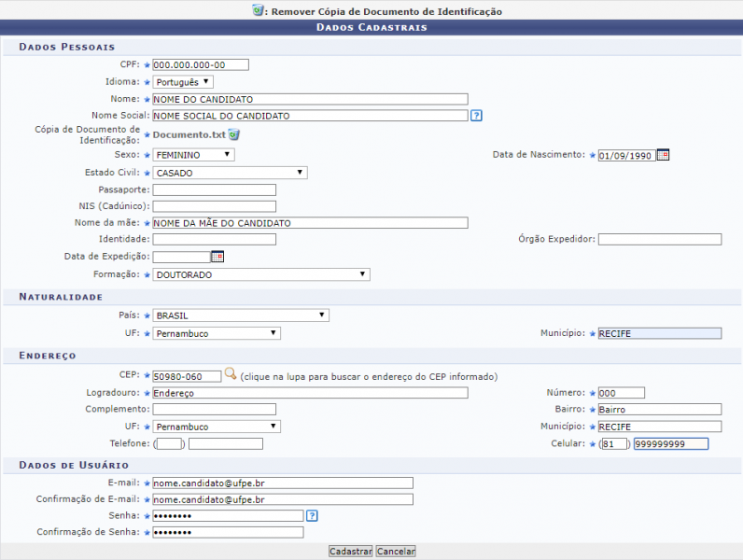Click the help icon beside the Senha field

313,515
